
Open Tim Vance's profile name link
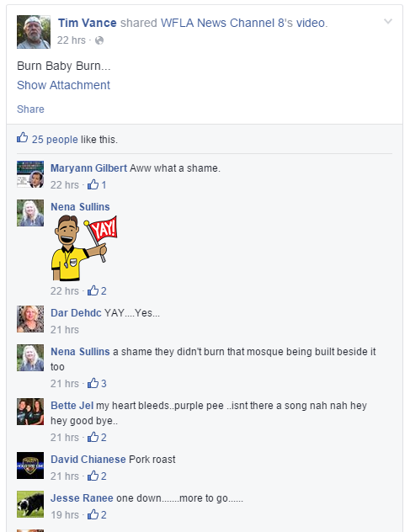[88, 23]
